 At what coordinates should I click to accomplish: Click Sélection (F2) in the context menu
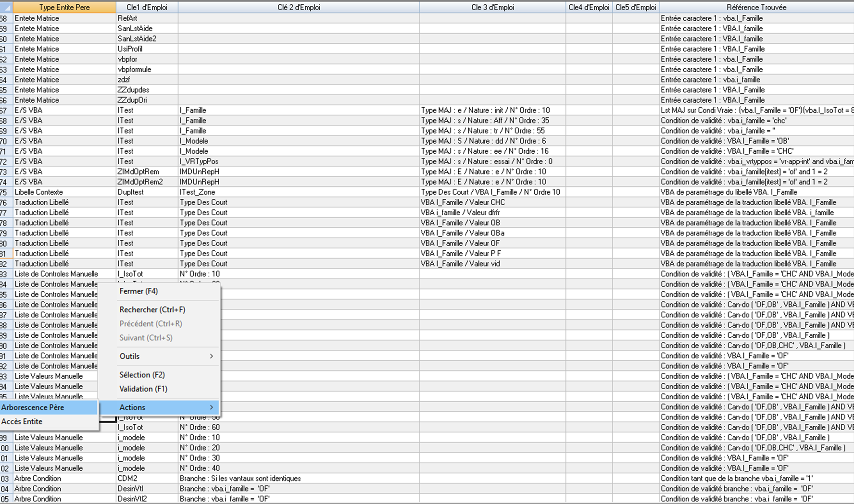(x=142, y=375)
